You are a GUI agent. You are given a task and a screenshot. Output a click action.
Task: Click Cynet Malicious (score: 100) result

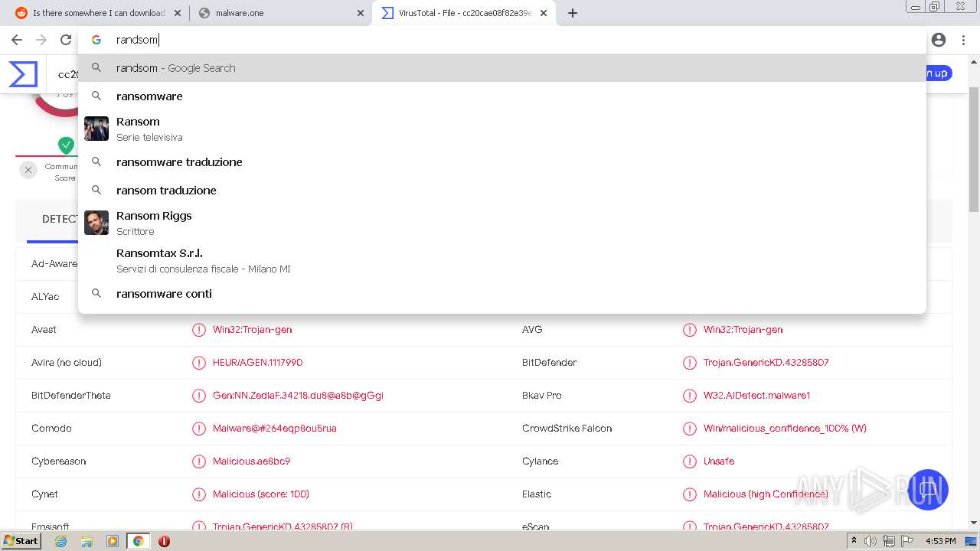click(x=261, y=494)
